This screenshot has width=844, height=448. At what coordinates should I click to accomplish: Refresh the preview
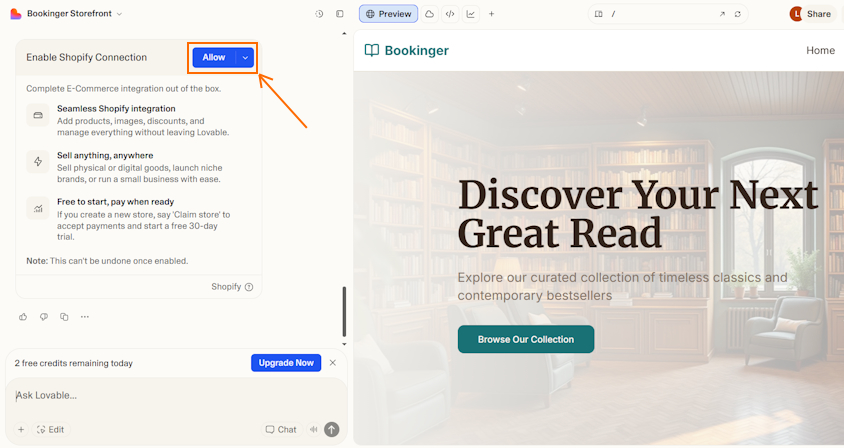738,14
